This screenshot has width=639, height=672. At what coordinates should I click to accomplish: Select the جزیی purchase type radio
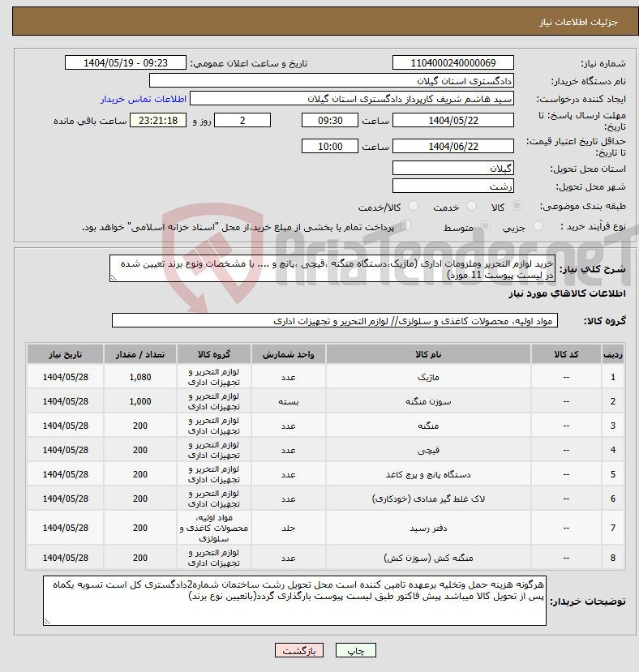(538, 226)
